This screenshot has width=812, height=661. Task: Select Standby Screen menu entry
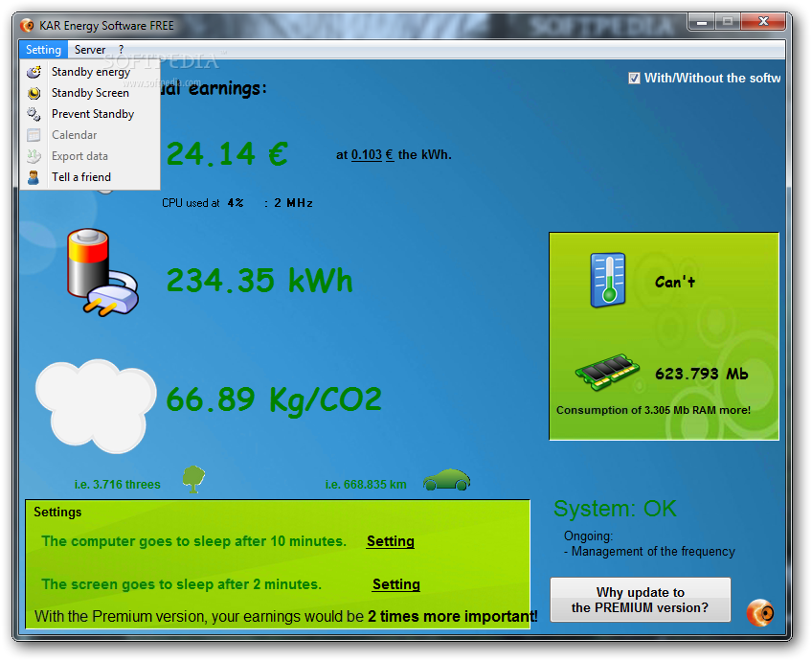pyautogui.click(x=90, y=93)
